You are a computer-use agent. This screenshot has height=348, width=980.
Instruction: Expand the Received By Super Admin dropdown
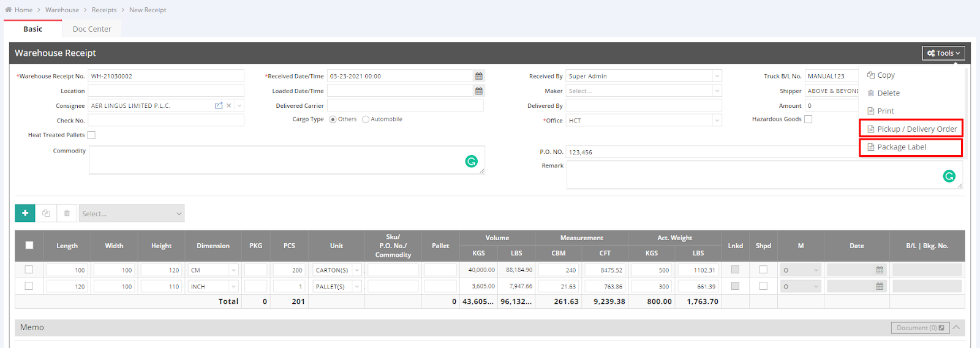coord(717,76)
